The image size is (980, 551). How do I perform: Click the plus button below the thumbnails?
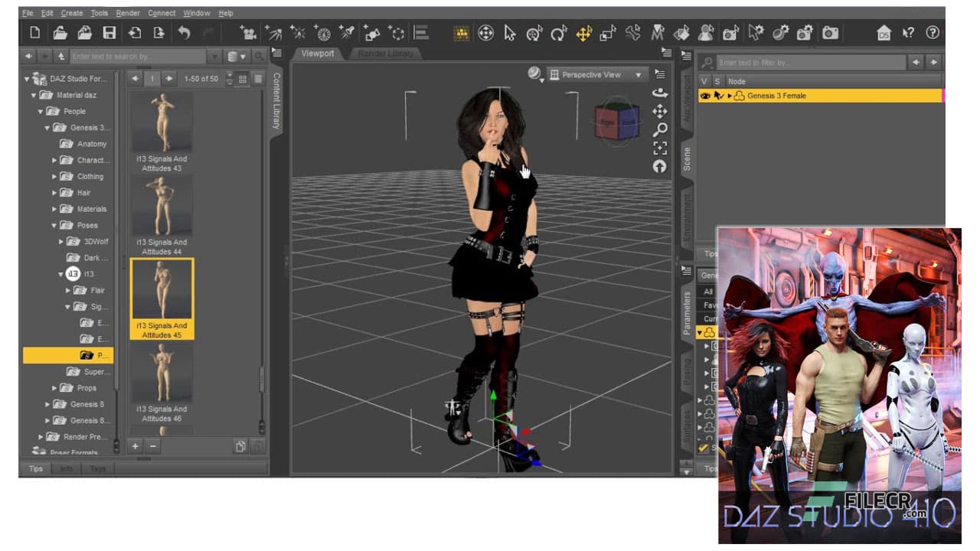(136, 446)
